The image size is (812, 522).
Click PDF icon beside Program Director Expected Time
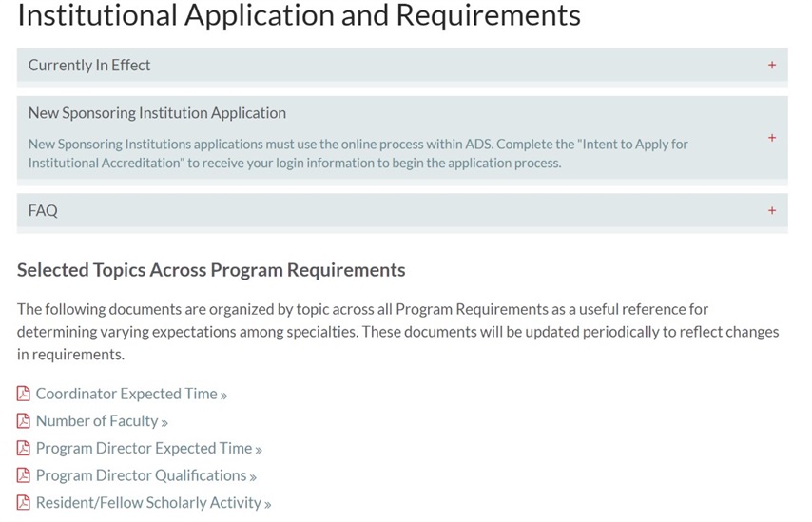click(x=24, y=448)
